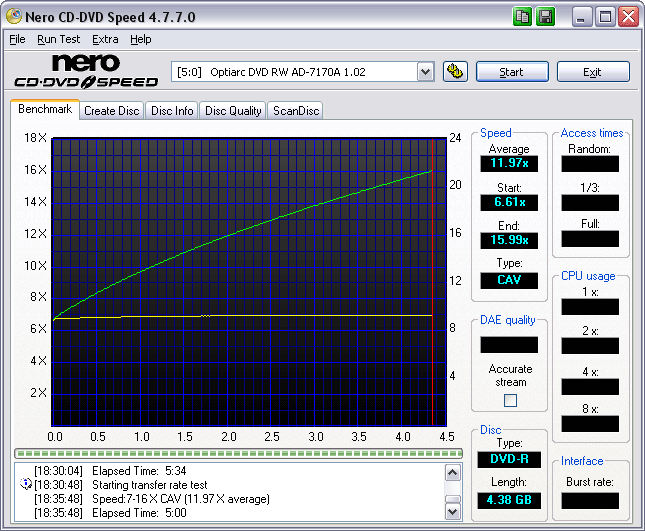Click the green floppy disk save icon
This screenshot has height=531, width=645.
tap(545, 17)
